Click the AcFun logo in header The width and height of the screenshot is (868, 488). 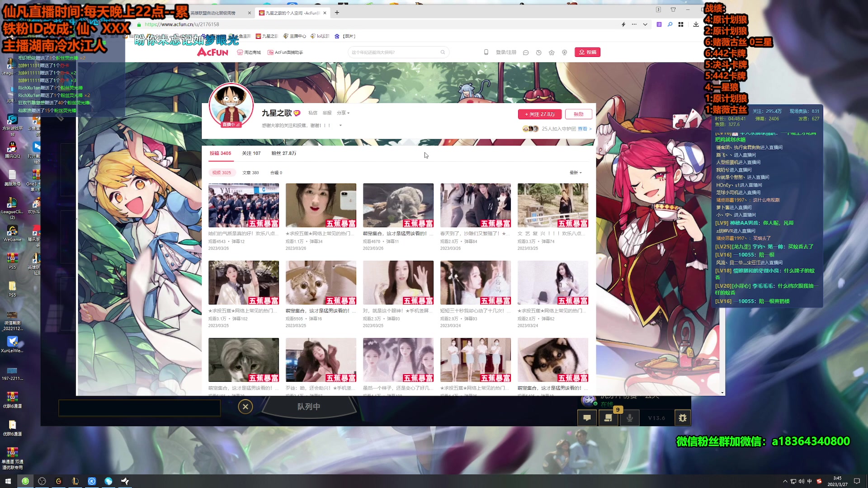212,52
